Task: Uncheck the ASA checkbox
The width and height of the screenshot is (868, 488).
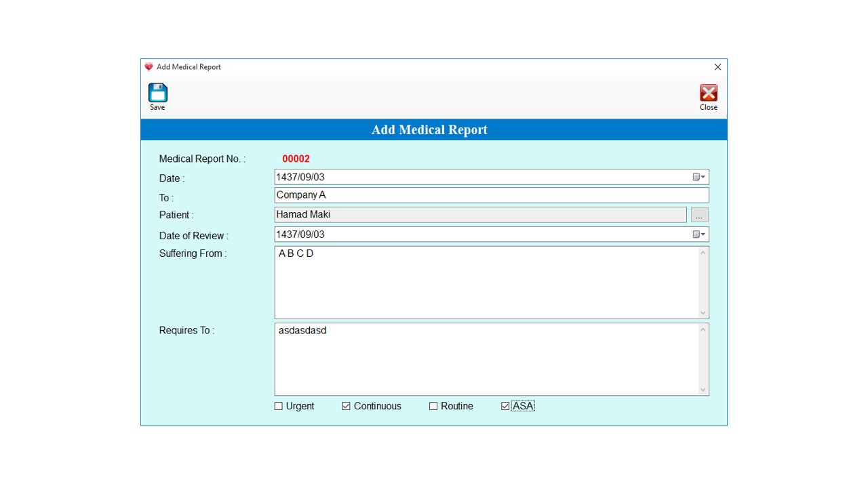Action: [505, 406]
